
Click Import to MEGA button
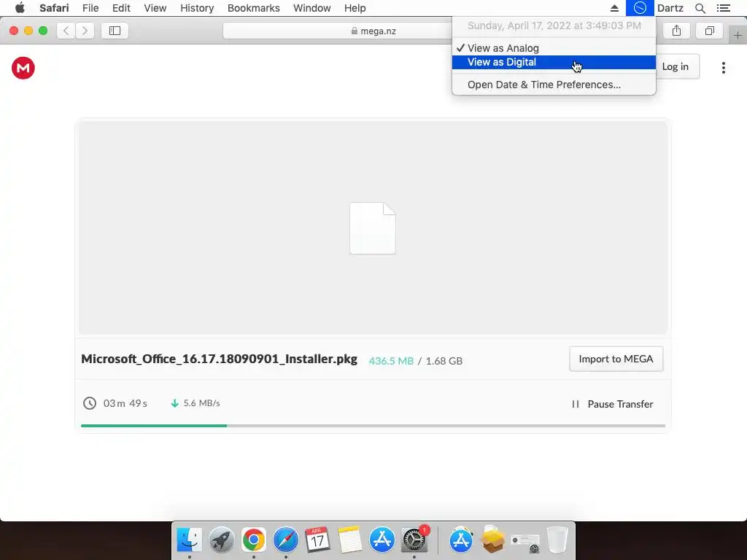(616, 359)
